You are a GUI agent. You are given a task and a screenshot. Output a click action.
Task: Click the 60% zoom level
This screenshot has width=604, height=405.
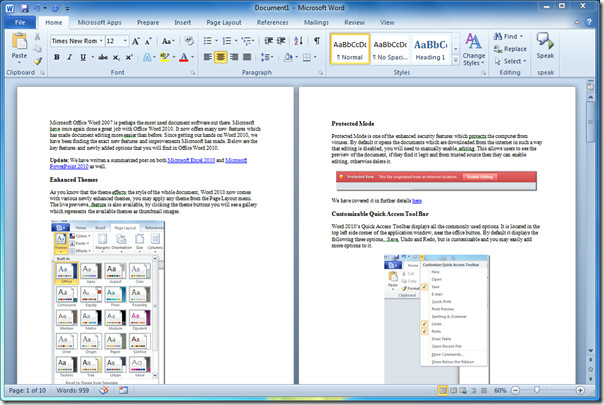tap(500, 390)
